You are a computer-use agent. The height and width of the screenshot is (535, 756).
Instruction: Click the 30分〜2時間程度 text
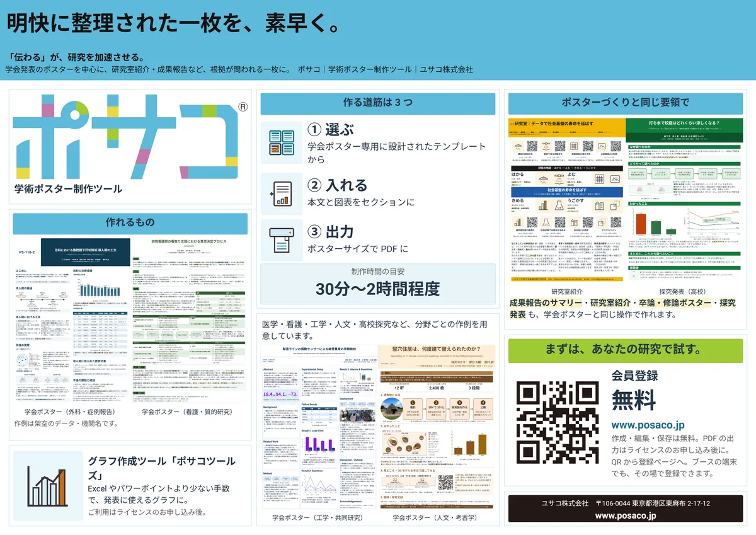(x=378, y=289)
